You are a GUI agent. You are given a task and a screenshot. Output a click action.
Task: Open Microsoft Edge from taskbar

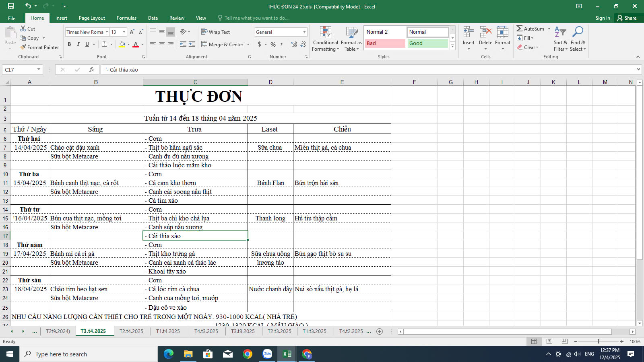[168, 354]
